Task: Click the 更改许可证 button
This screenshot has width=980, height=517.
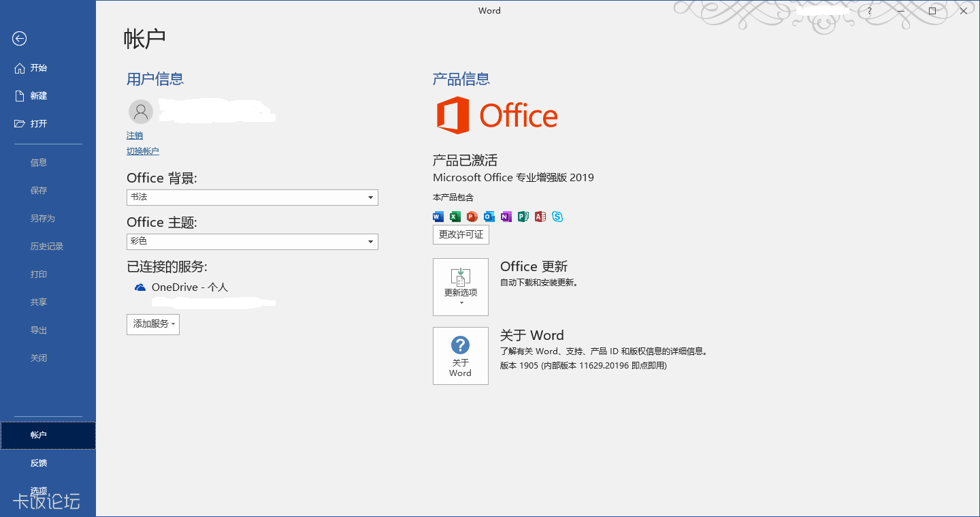Action: pyautogui.click(x=461, y=235)
